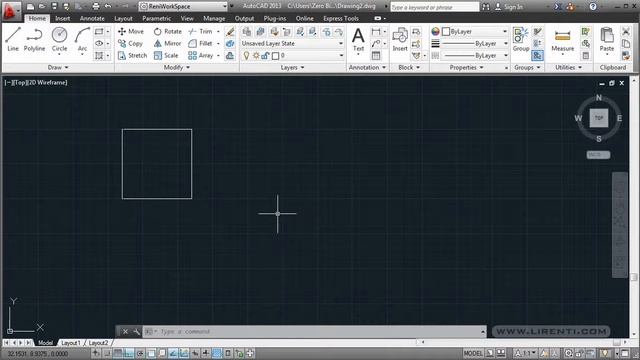Activate the Array command
Screen dimensions: 640x360
200,56
